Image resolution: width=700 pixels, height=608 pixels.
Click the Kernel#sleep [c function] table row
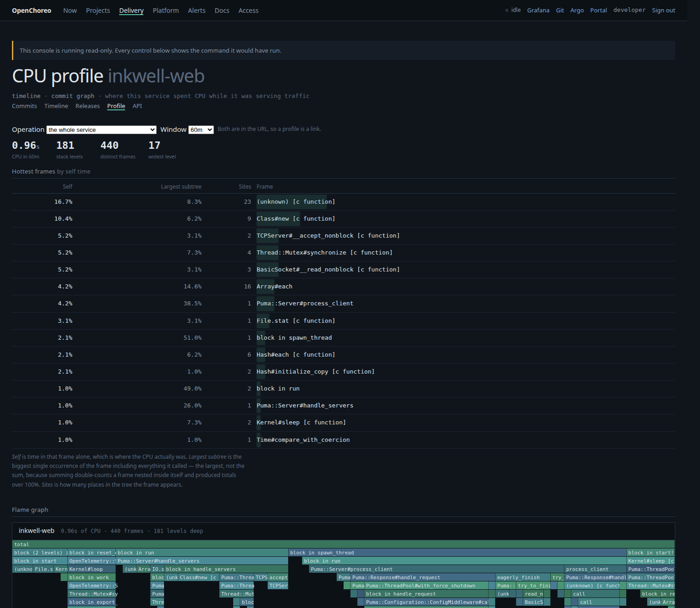[x=344, y=423]
